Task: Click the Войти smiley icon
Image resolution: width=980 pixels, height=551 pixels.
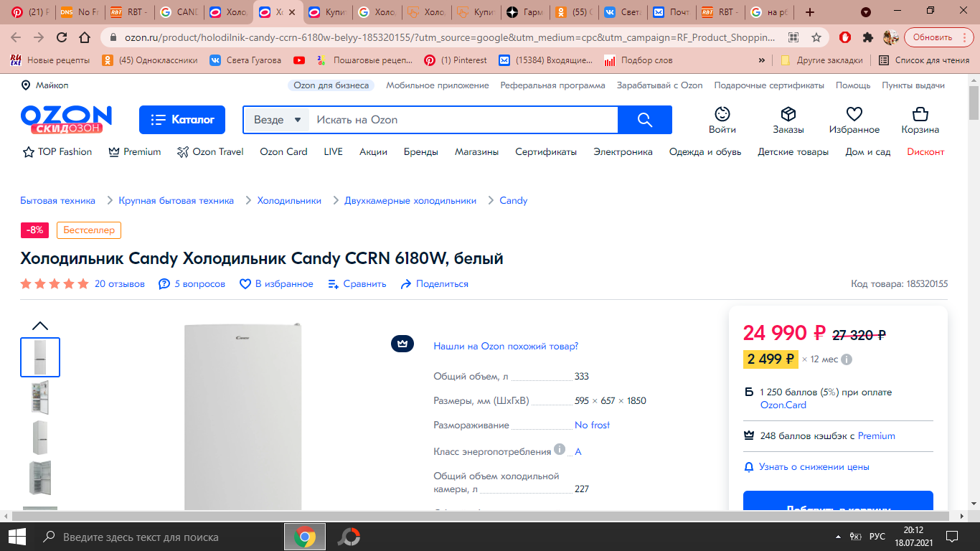Action: pos(722,114)
